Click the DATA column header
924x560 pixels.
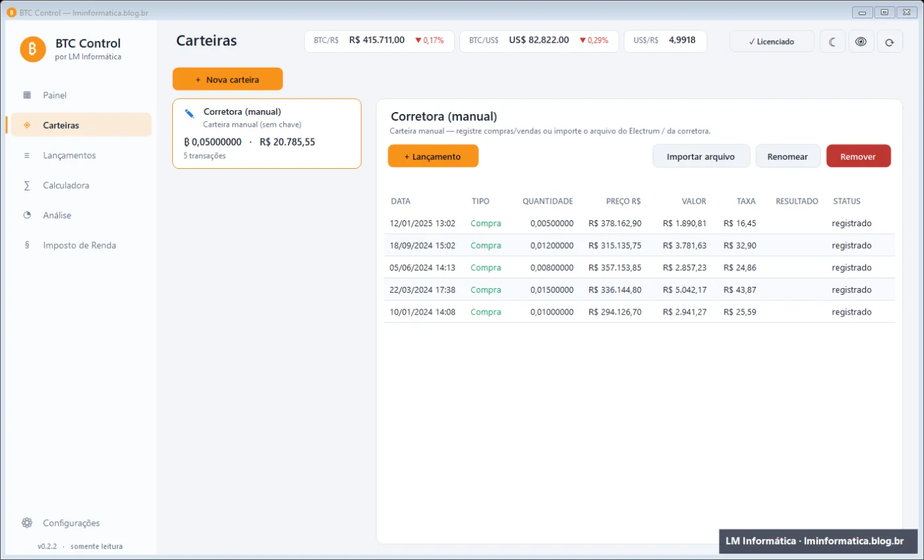click(401, 201)
